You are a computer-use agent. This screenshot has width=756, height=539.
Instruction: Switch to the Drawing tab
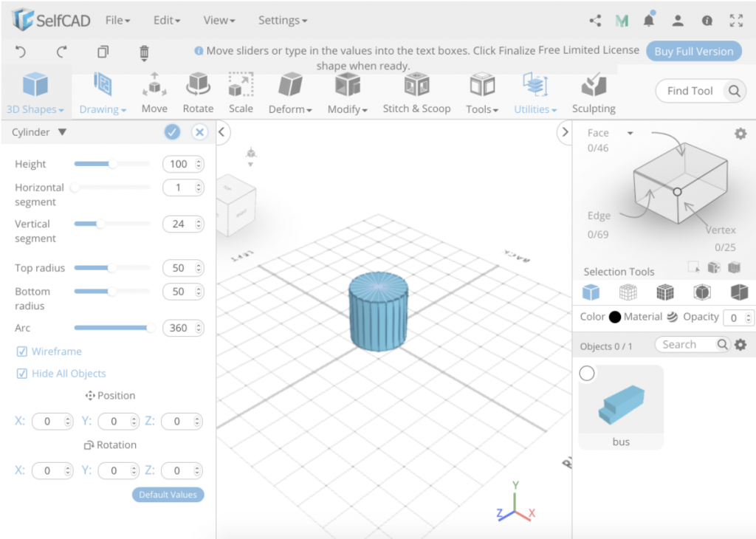point(102,92)
